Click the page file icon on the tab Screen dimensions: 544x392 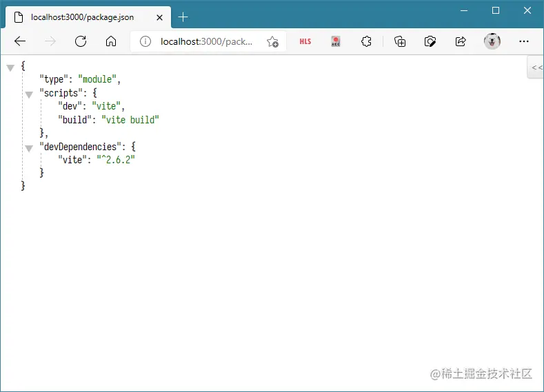click(x=19, y=17)
